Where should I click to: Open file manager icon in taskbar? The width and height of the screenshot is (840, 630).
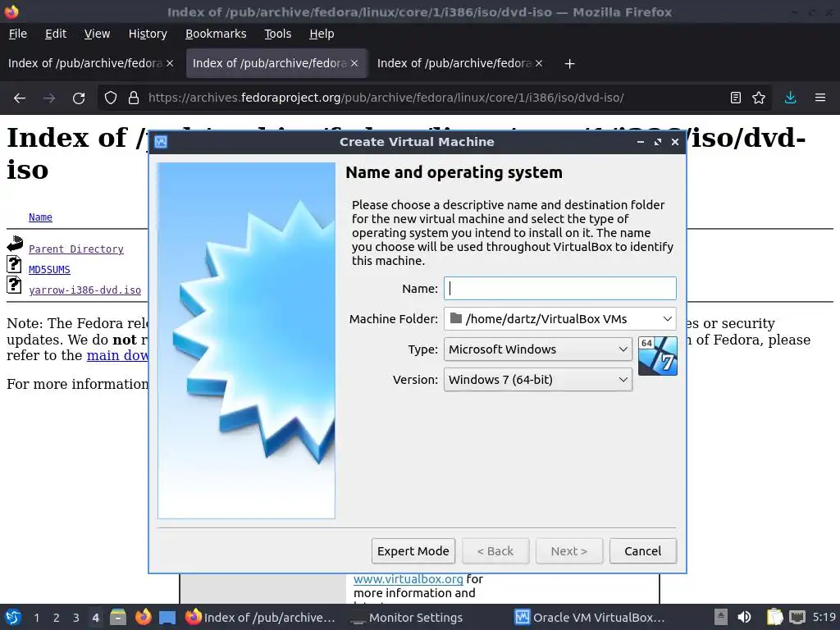tap(118, 617)
